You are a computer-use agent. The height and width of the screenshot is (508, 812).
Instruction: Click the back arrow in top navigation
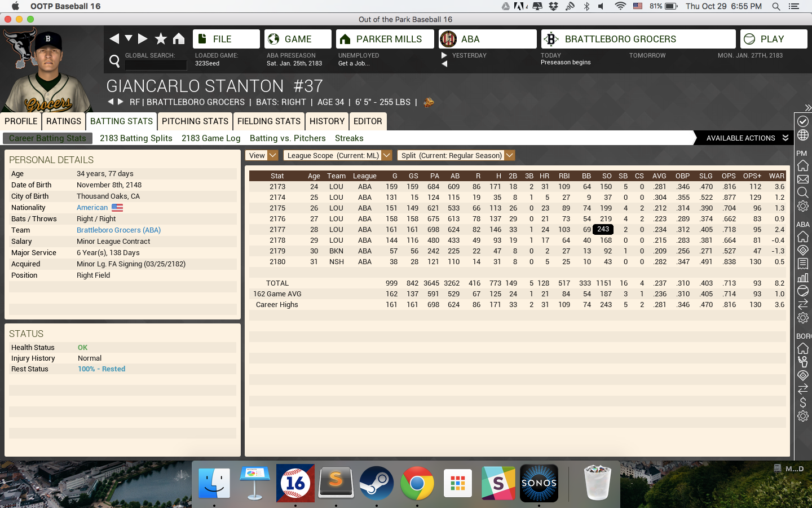pos(114,38)
